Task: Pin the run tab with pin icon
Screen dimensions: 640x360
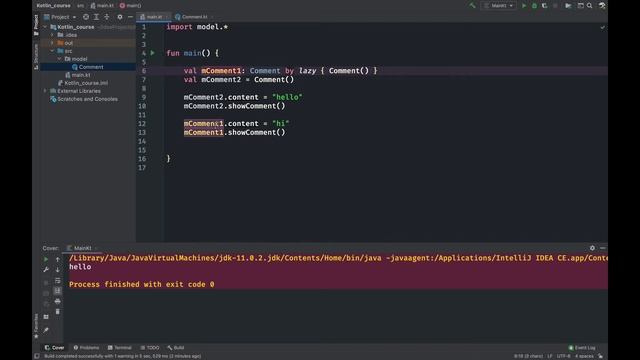Action: pos(46,330)
